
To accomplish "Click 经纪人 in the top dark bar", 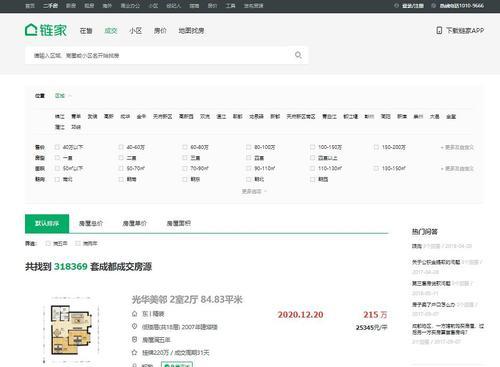I will click(174, 6).
